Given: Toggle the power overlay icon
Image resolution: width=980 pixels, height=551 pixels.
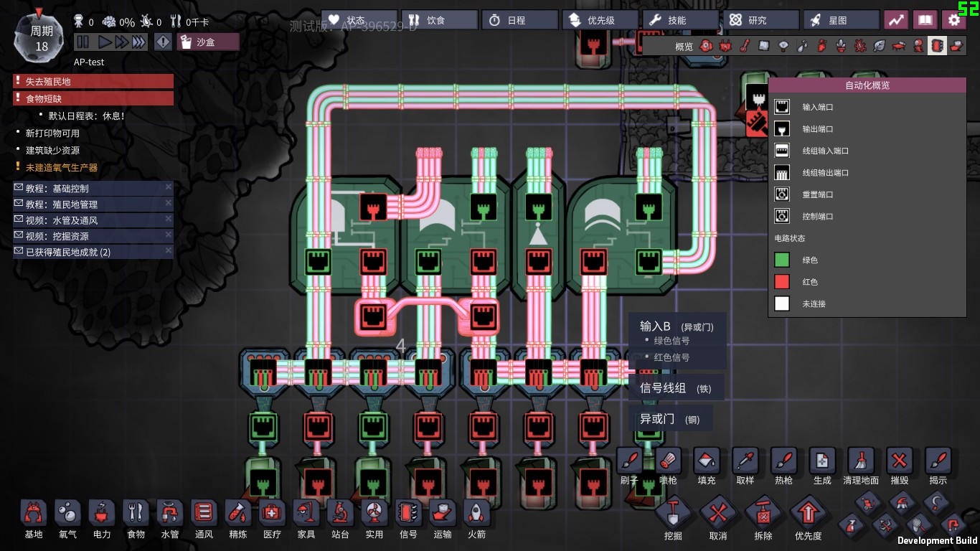Looking at the screenshot, I should click(x=725, y=47).
